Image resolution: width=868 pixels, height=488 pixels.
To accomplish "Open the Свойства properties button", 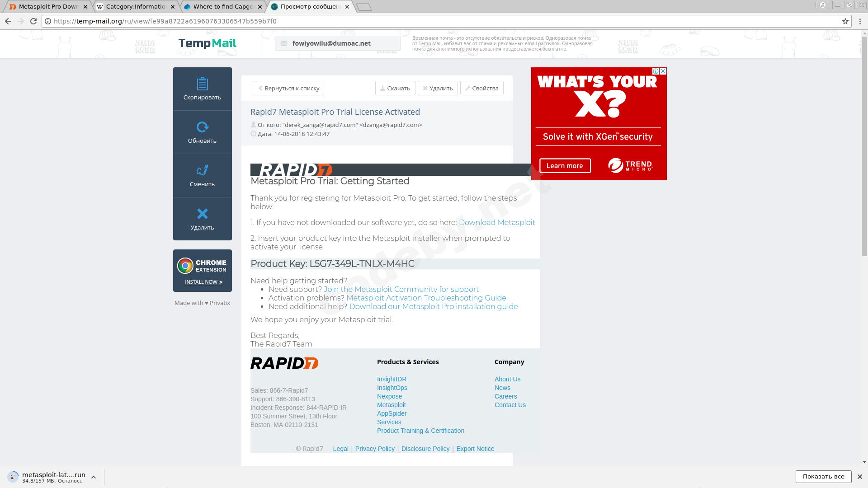I will pyautogui.click(x=481, y=88).
